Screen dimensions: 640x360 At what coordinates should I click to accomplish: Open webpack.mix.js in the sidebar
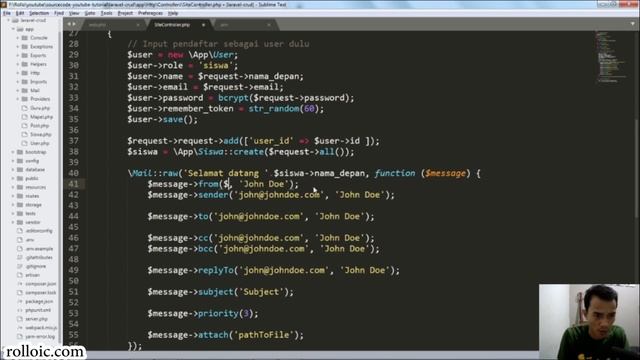coord(41,328)
